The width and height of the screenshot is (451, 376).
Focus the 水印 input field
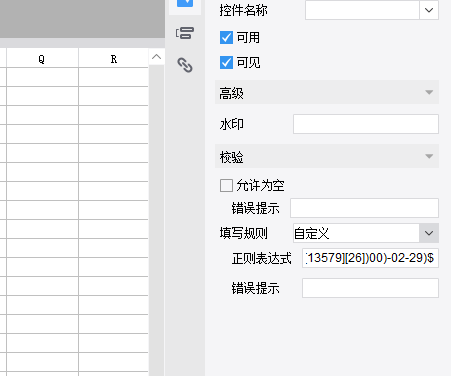pyautogui.click(x=366, y=124)
